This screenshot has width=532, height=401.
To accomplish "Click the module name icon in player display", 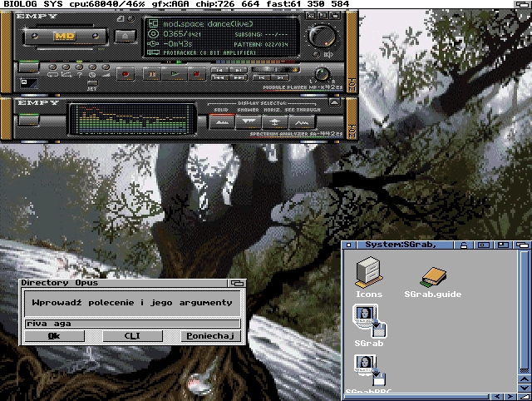I will click(x=153, y=24).
